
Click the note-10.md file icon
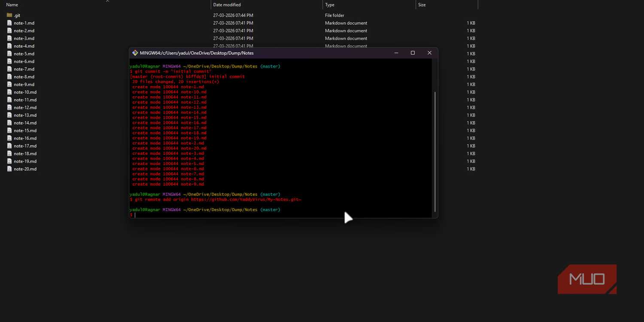click(x=9, y=92)
